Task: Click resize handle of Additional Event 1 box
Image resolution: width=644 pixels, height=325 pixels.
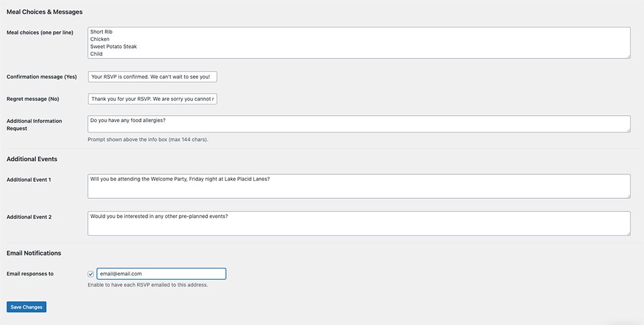Action: tap(628, 196)
